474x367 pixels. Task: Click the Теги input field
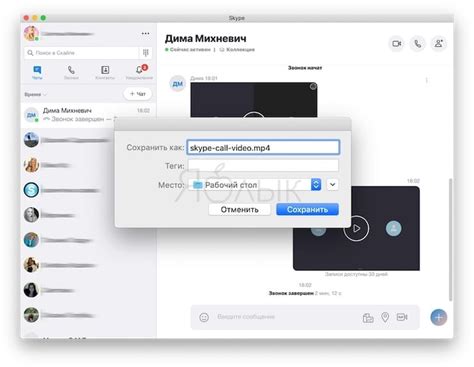[x=263, y=165]
